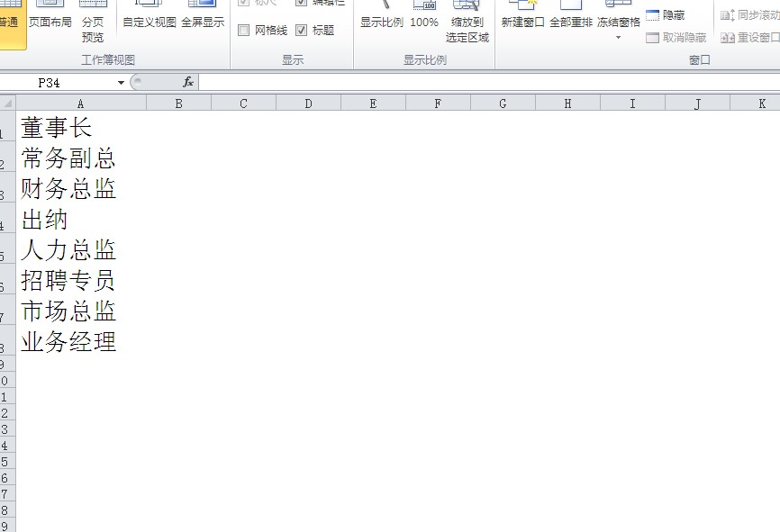Select column G header
Viewport: 780px width, 532px height.
pos(503,104)
